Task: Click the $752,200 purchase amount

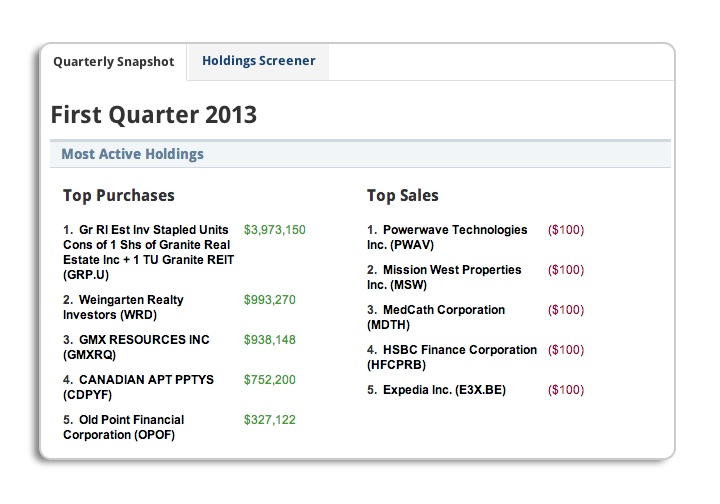Action: coord(270,380)
